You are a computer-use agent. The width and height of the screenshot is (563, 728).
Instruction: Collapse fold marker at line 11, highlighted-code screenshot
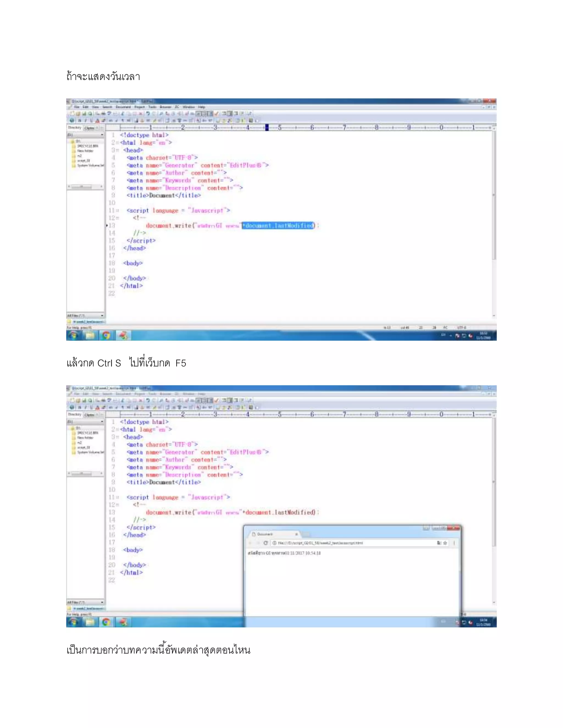coord(117,211)
